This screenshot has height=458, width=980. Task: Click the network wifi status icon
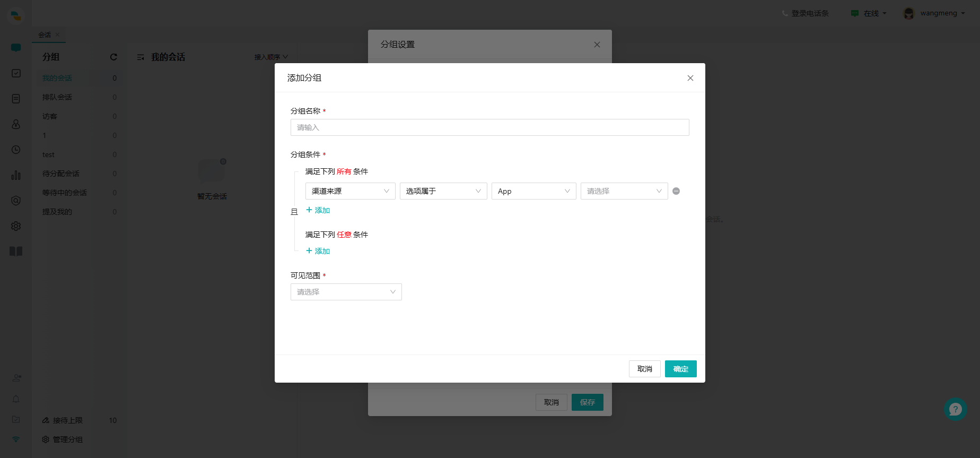click(16, 439)
